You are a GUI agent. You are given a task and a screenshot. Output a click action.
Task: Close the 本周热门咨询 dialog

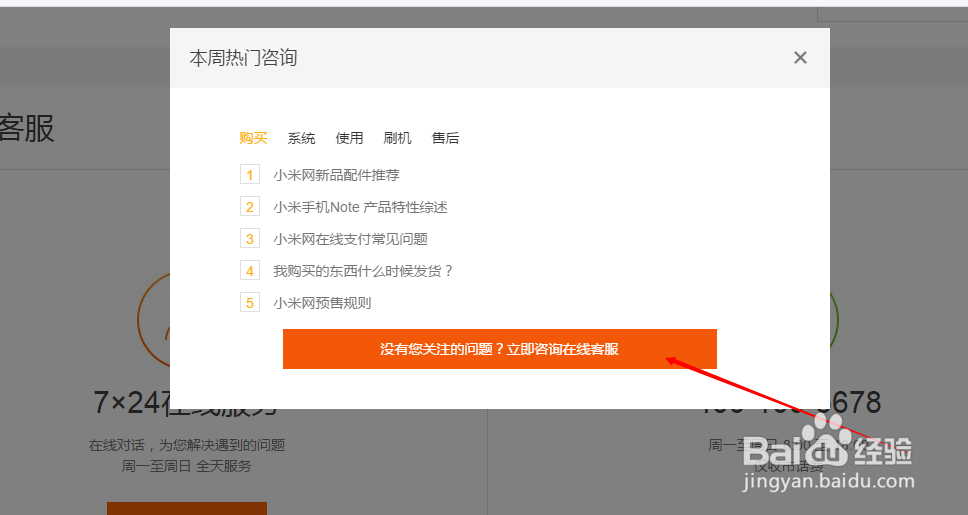800,57
